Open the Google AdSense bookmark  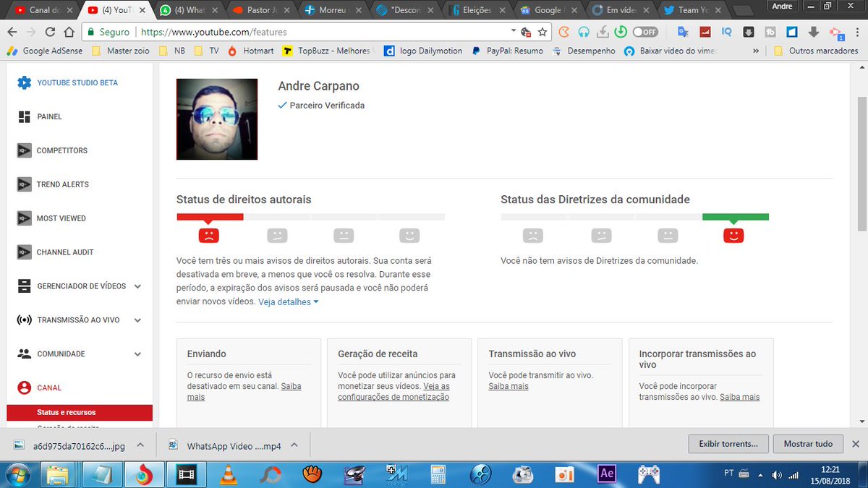(45, 51)
